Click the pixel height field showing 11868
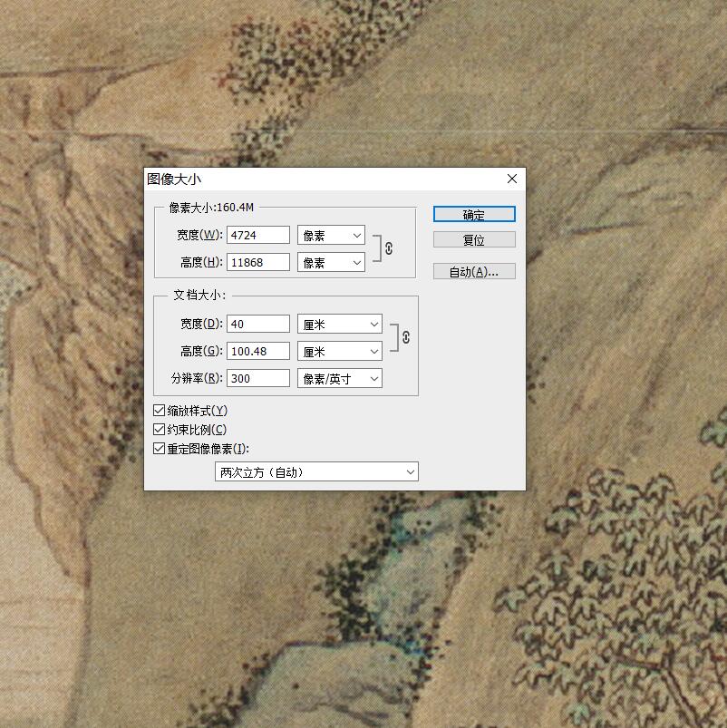The width and height of the screenshot is (727, 728). pos(258,262)
